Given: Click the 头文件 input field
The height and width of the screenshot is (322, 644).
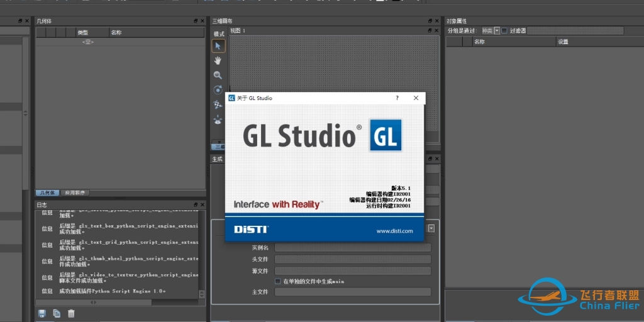Looking at the screenshot, I should [x=353, y=260].
